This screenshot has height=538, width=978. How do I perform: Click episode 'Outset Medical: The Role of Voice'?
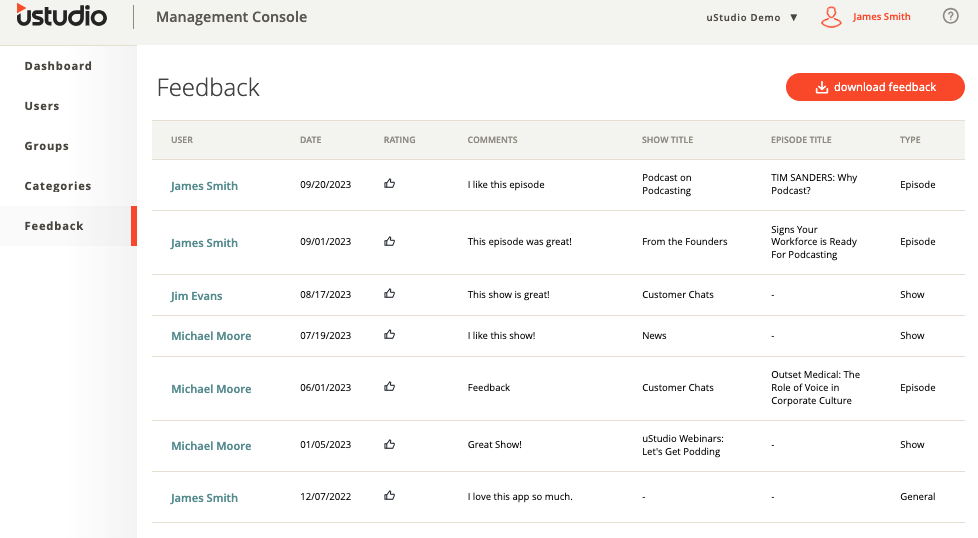[x=815, y=388]
